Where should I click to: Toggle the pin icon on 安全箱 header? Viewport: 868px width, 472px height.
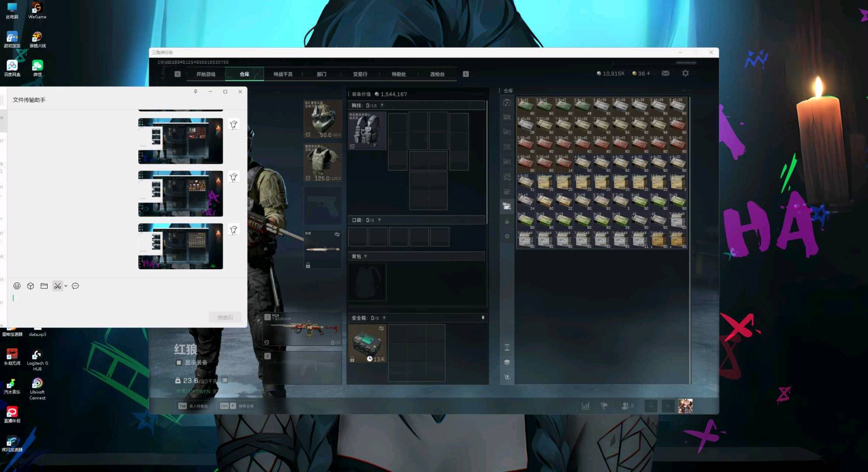[483, 318]
